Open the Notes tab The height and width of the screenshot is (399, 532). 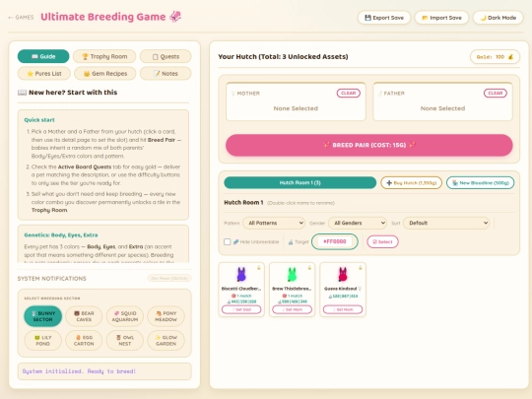(x=166, y=73)
